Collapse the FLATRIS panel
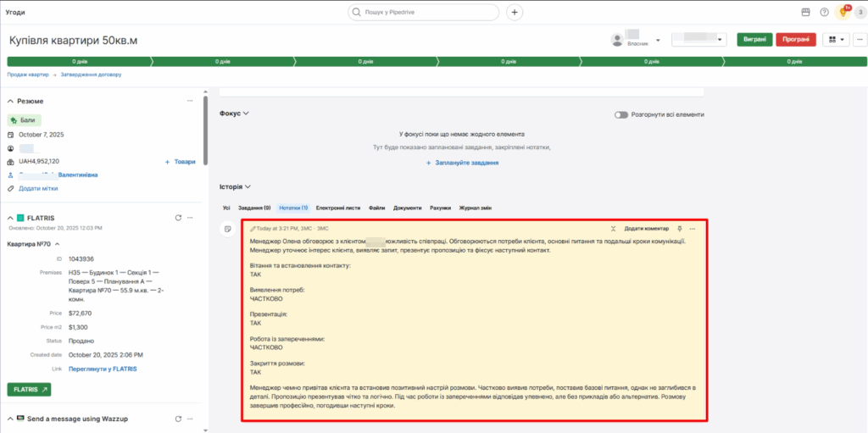 click(x=10, y=218)
